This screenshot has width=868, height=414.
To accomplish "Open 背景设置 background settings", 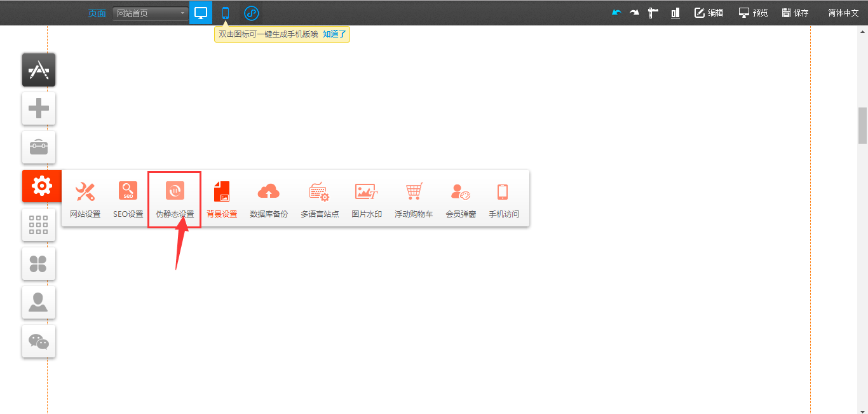I will coord(222,198).
